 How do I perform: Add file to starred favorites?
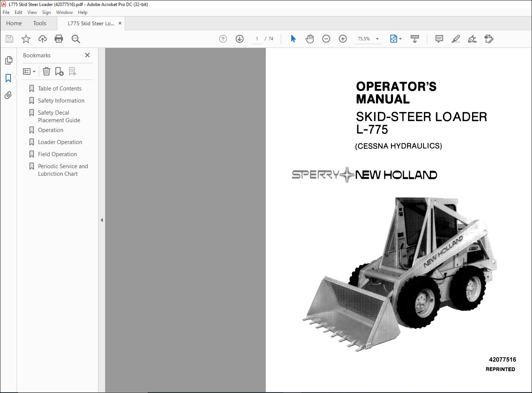click(26, 39)
